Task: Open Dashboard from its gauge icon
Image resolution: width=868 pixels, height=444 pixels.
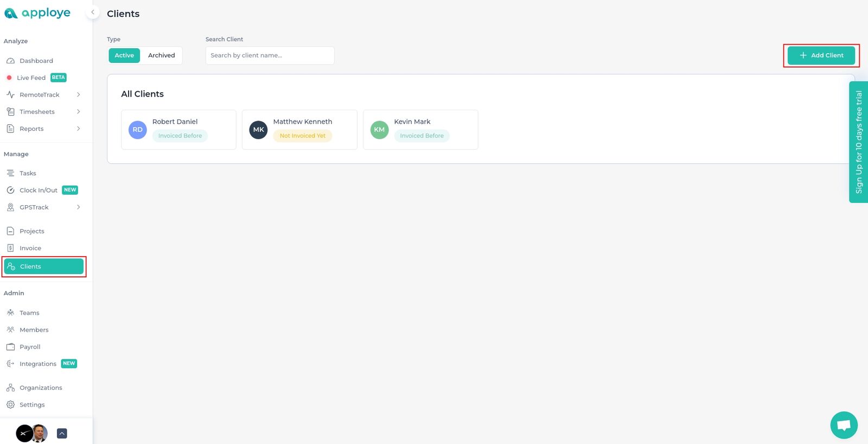Action: (x=10, y=61)
